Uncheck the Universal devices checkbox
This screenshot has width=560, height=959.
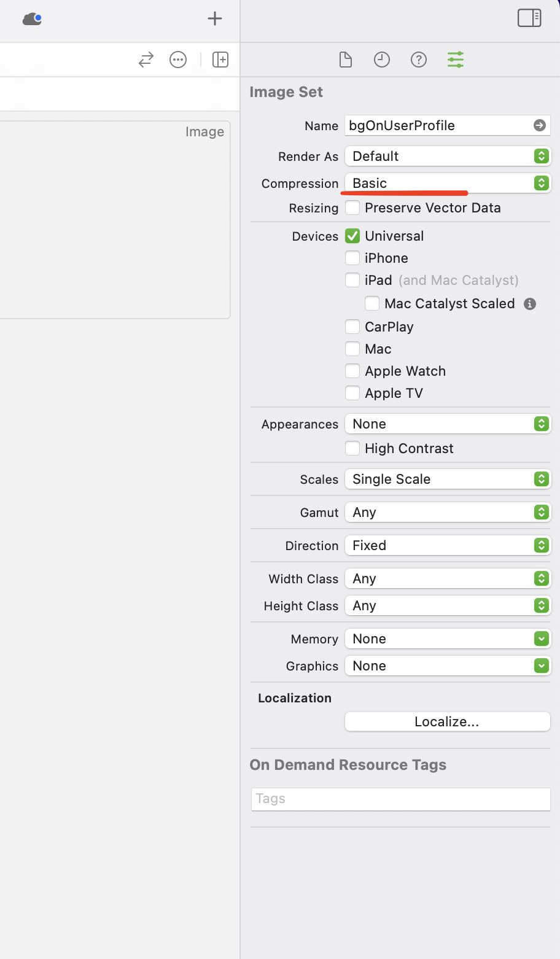352,236
